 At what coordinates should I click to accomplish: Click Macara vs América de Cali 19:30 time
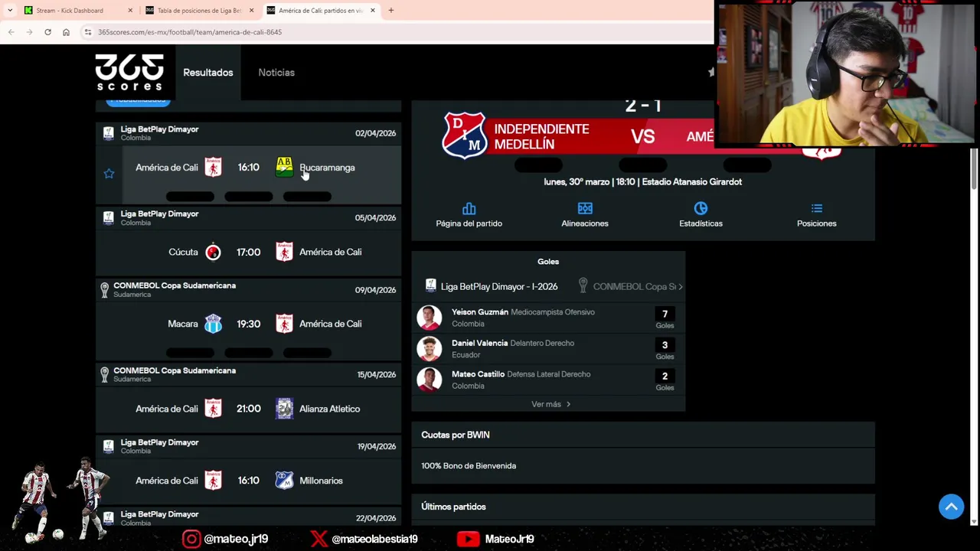pyautogui.click(x=248, y=324)
